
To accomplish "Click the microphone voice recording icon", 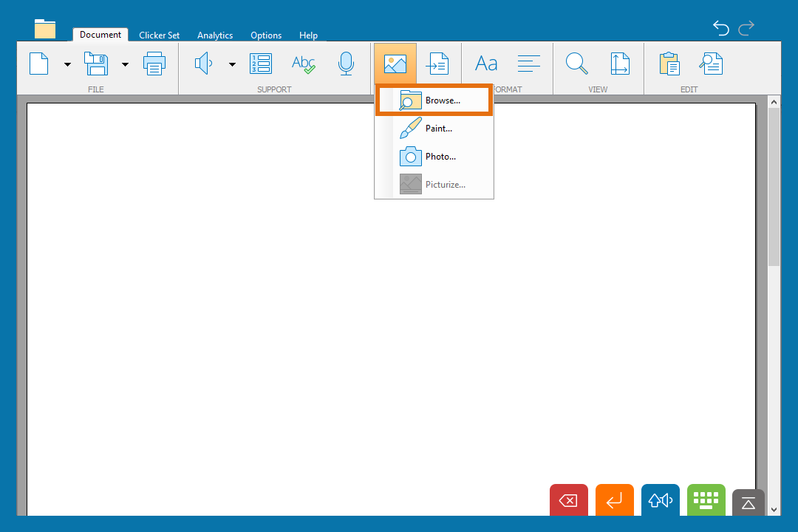I will coord(346,64).
